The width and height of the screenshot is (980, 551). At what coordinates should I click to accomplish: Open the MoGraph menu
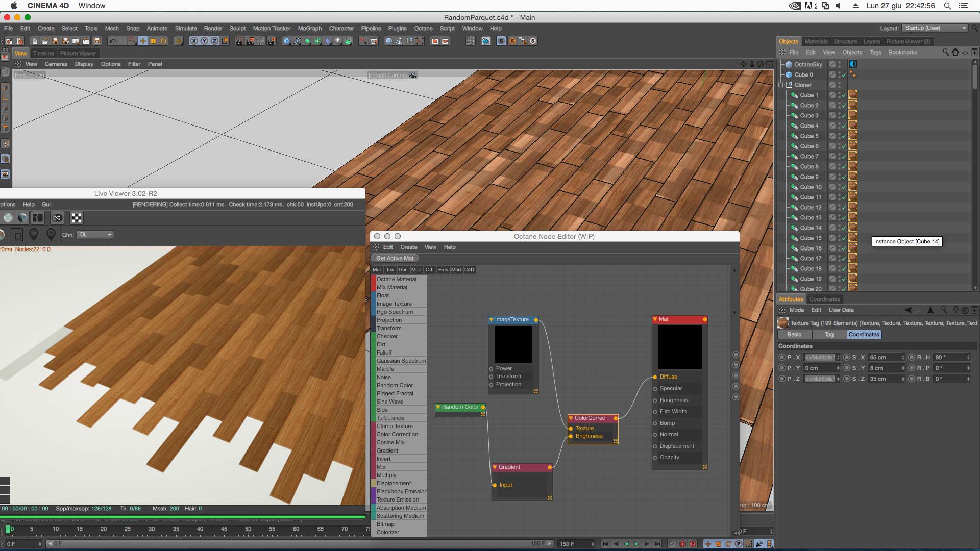[x=309, y=29]
